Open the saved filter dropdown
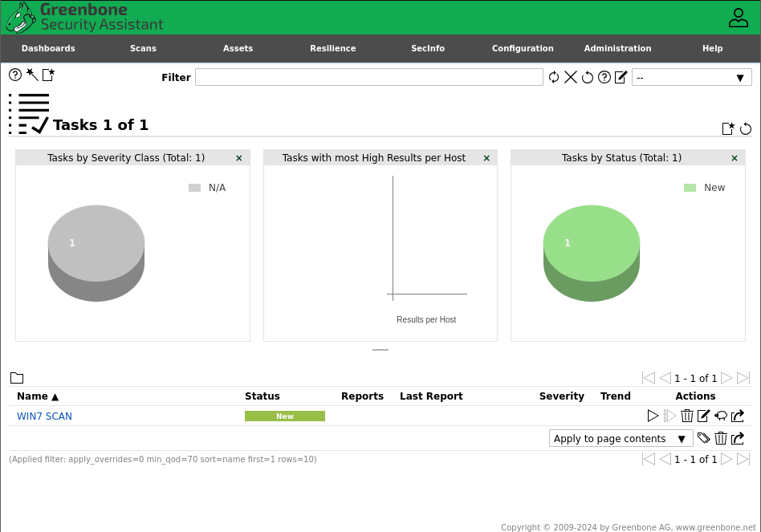 pos(692,77)
